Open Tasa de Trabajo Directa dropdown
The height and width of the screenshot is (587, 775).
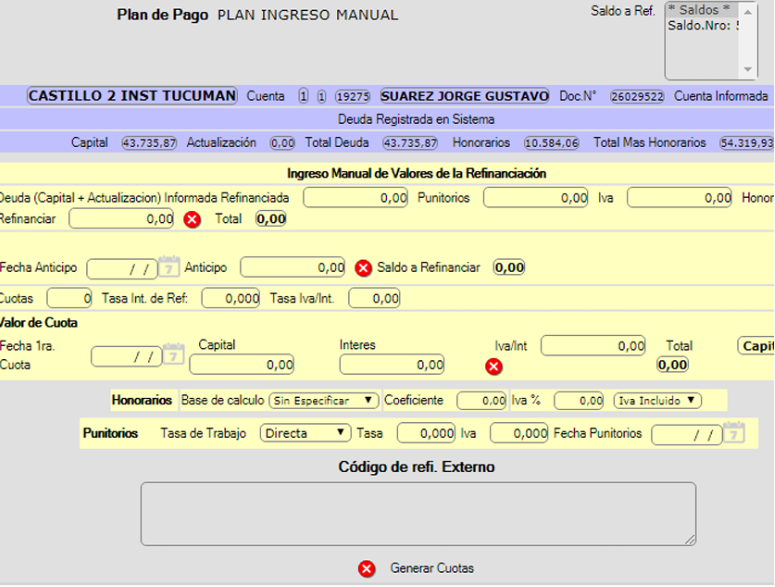305,433
